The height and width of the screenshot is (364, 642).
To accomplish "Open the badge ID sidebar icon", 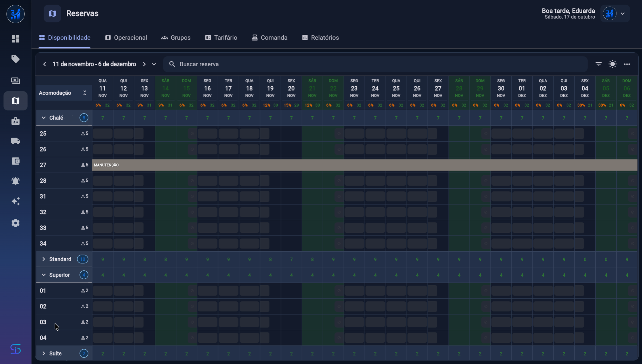I will (x=16, y=121).
